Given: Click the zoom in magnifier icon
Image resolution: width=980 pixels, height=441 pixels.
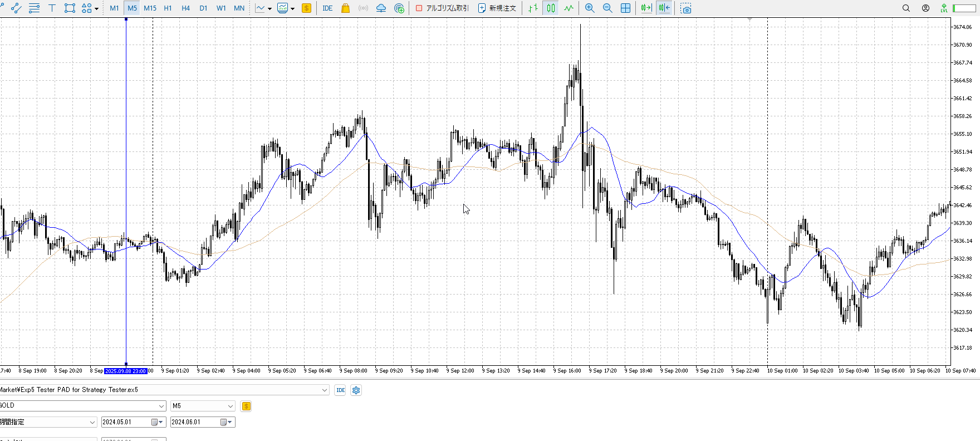Looking at the screenshot, I should (590, 8).
